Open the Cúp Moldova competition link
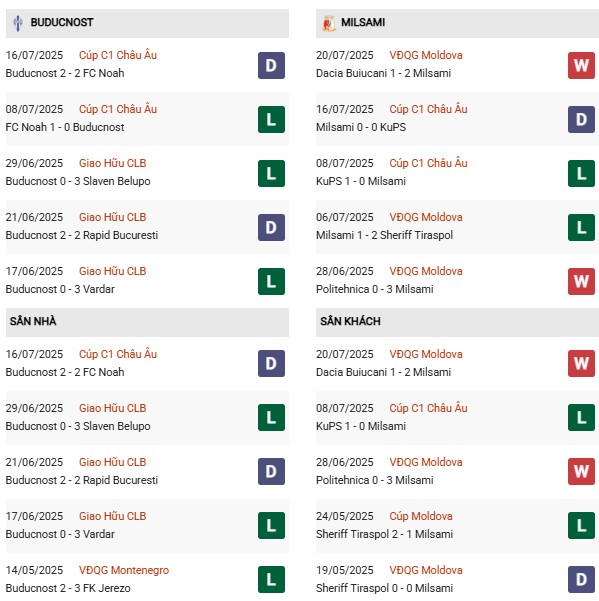599x601 pixels. [x=421, y=516]
